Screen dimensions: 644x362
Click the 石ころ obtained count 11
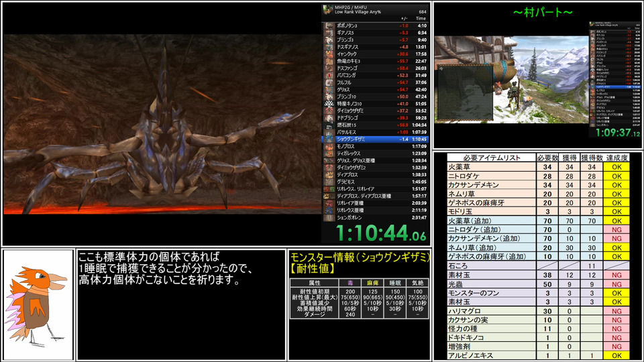[592, 266]
